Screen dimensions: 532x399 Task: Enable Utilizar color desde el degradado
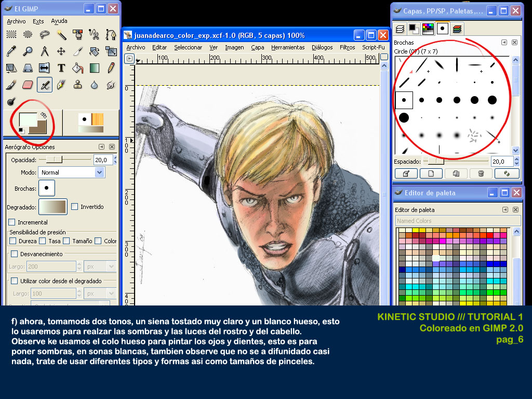14,281
